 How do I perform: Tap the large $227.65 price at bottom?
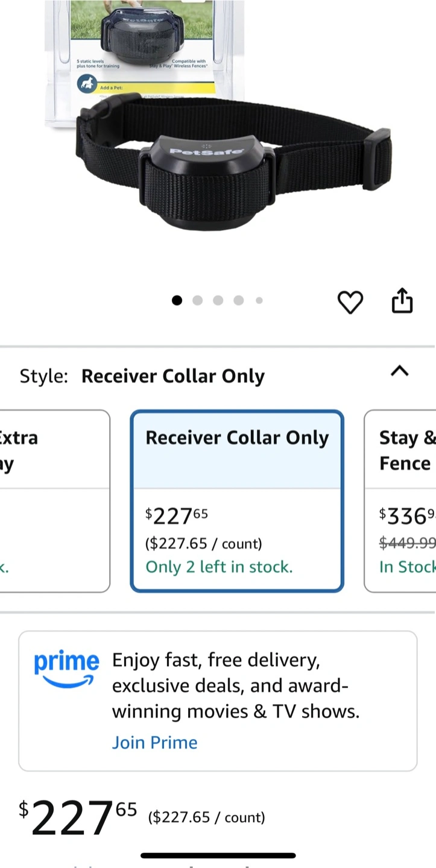pyautogui.click(x=78, y=817)
